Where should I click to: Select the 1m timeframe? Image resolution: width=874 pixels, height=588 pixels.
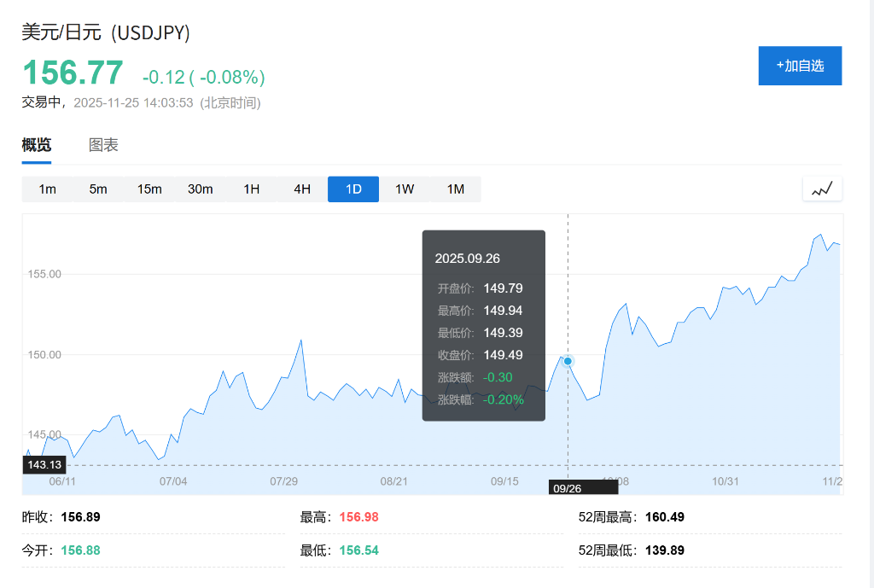pos(48,189)
